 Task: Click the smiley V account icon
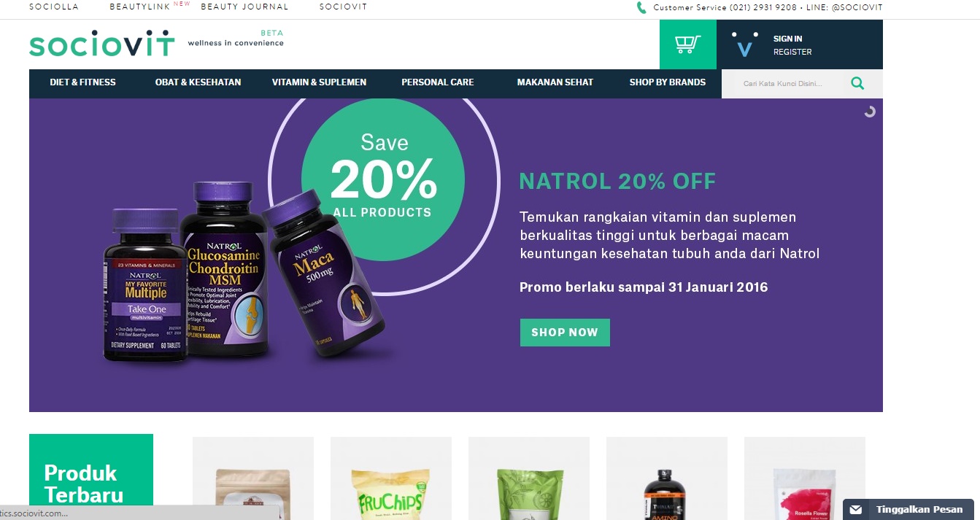744,45
